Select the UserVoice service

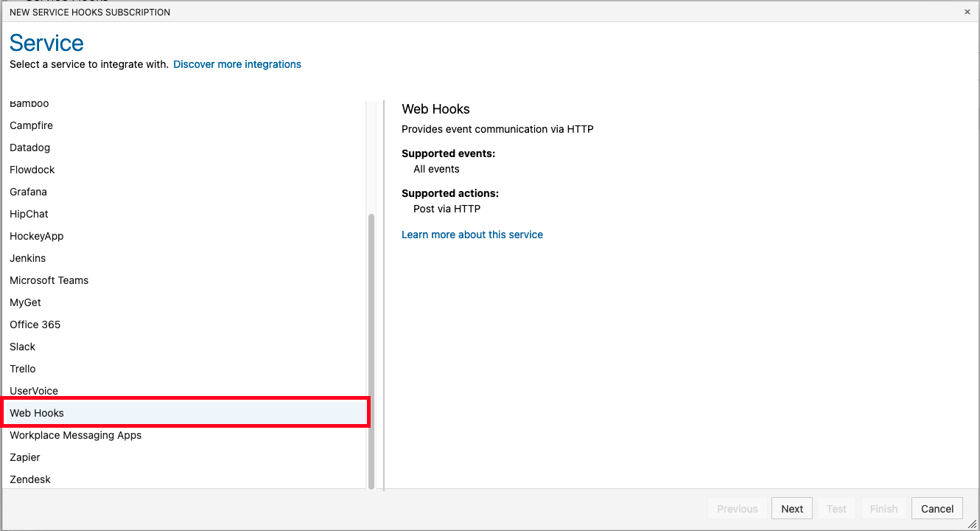point(184,389)
